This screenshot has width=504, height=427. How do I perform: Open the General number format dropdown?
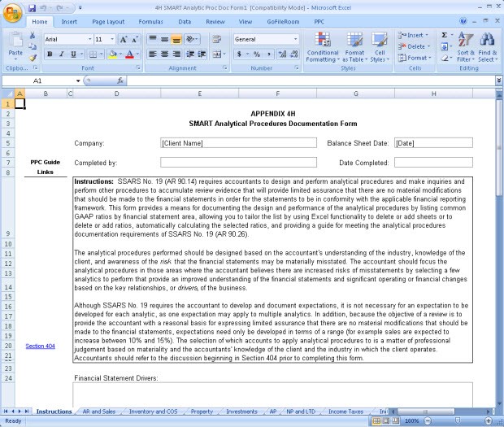pyautogui.click(x=279, y=39)
